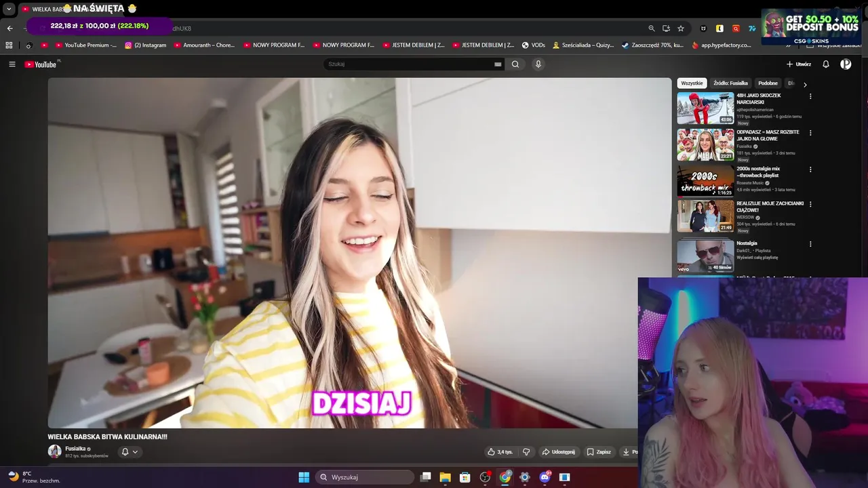Open the account avatar menu

click(846, 64)
